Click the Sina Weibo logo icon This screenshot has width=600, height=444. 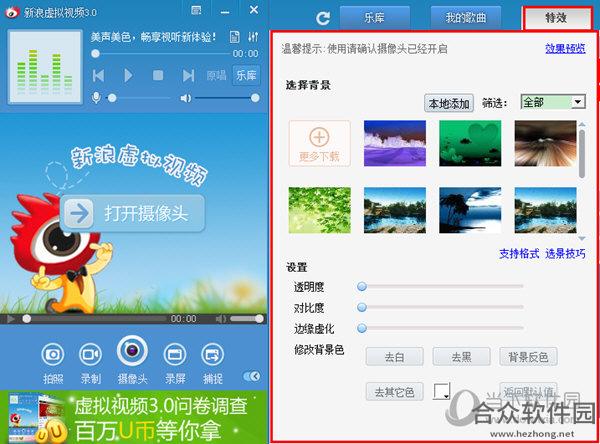pos(12,12)
